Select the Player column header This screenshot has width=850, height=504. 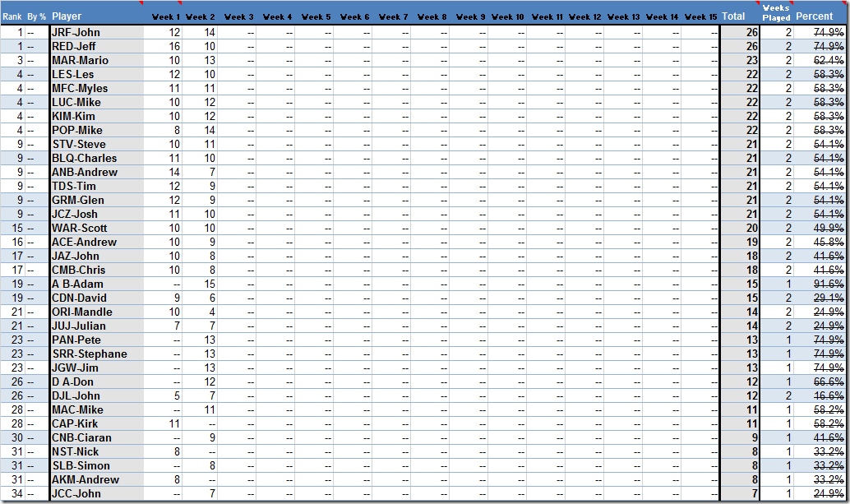(x=67, y=16)
